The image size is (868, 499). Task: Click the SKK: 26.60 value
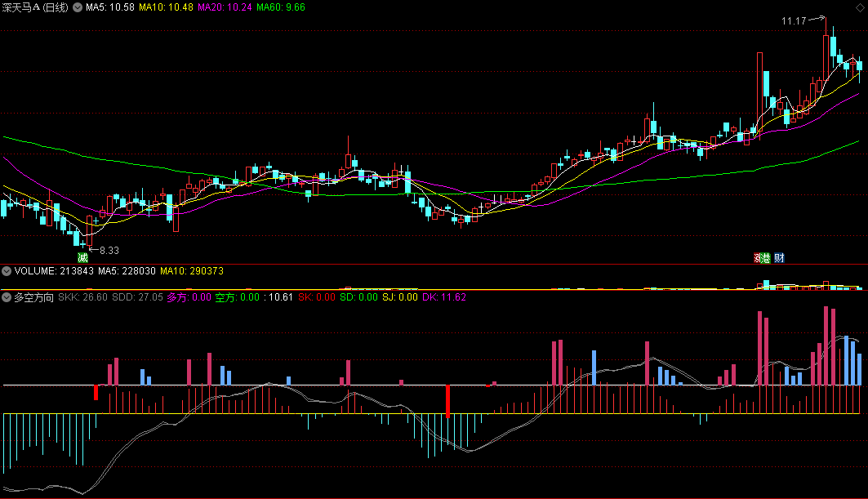click(x=83, y=297)
